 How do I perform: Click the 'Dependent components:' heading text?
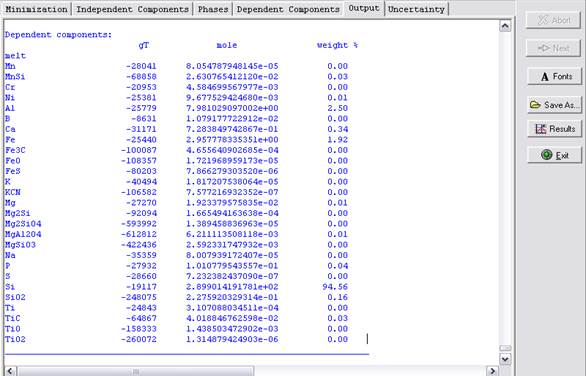pyautogui.click(x=58, y=35)
